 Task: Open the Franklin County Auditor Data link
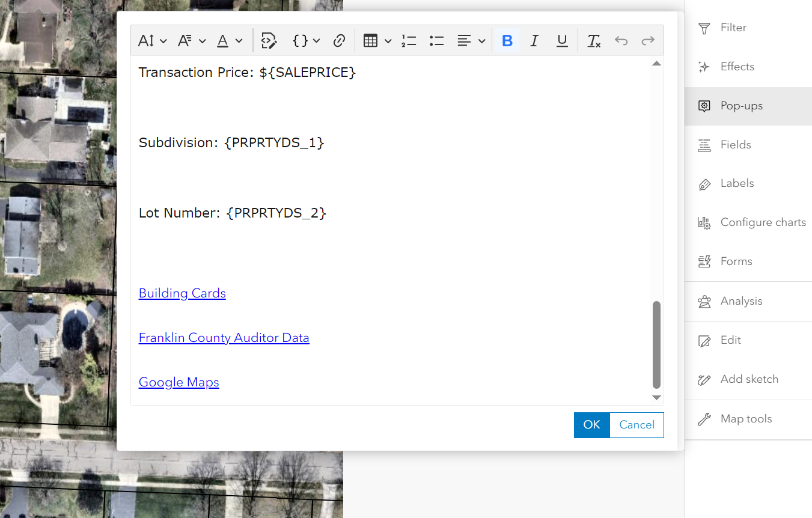pos(224,337)
